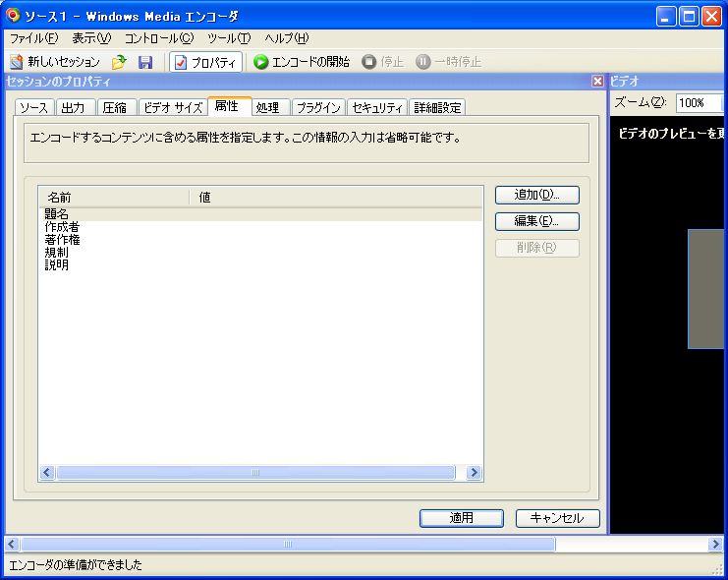
Task: Open the zoom percentage combo box
Action: pyautogui.click(x=700, y=103)
